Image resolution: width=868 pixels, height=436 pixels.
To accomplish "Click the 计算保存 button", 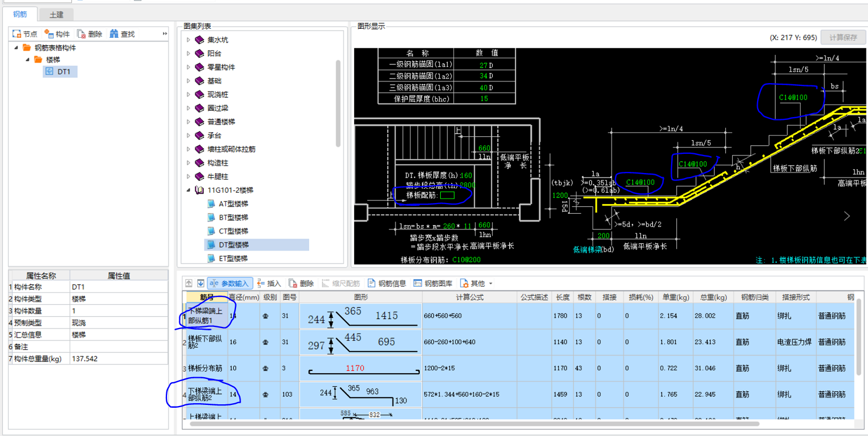I will [x=843, y=37].
